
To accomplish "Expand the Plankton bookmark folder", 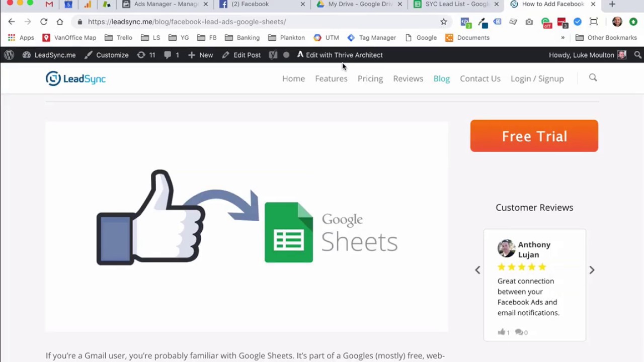I will (x=286, y=38).
